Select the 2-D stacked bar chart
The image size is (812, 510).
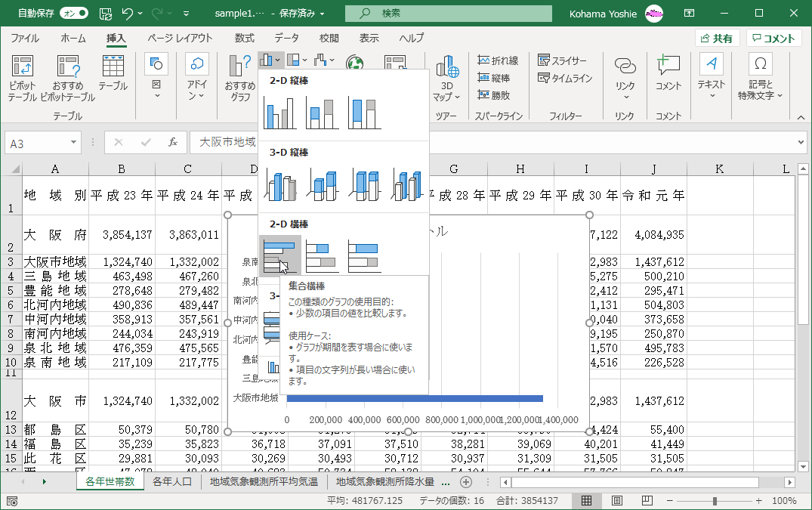point(323,256)
